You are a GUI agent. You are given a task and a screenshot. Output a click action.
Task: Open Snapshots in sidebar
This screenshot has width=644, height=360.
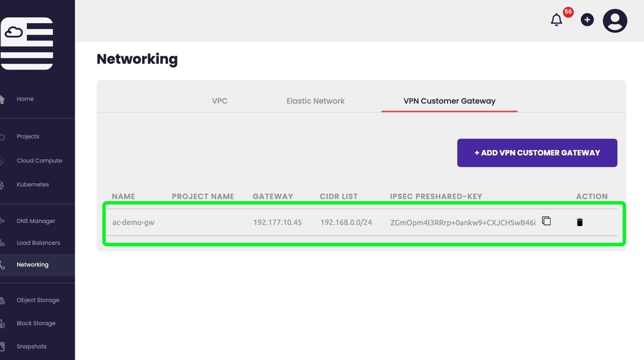click(x=32, y=346)
